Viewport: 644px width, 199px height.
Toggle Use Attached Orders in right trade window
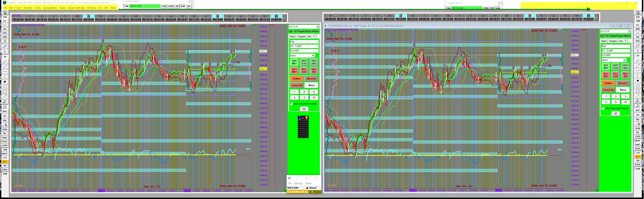tap(603, 108)
